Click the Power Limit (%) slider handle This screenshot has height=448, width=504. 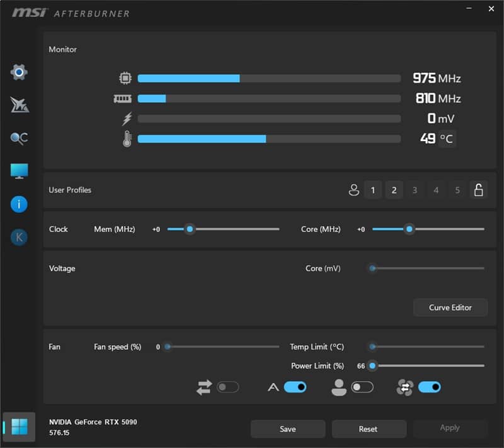coord(372,365)
